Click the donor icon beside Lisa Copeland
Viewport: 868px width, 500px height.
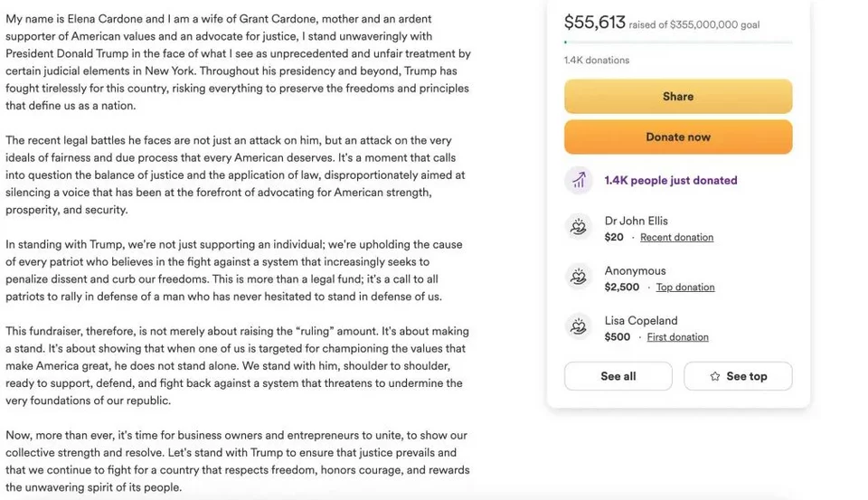point(579,327)
